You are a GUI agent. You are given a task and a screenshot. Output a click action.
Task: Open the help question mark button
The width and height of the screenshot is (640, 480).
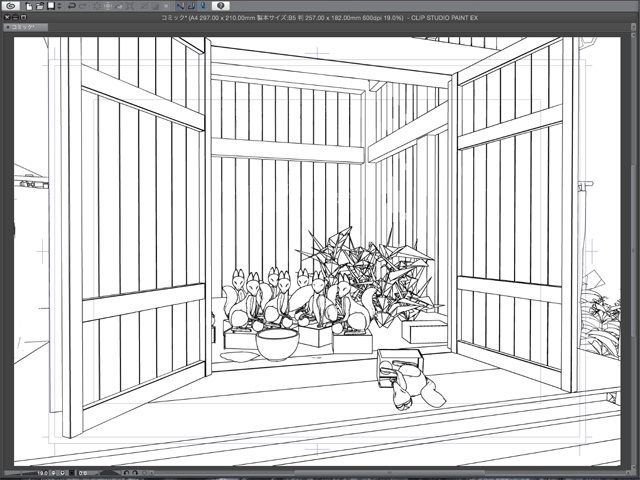tap(220, 6)
